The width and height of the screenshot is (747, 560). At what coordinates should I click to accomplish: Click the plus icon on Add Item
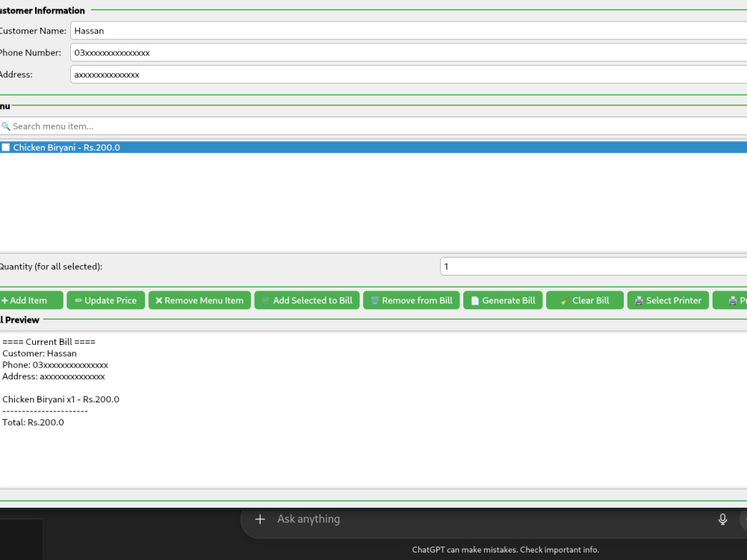[4, 300]
